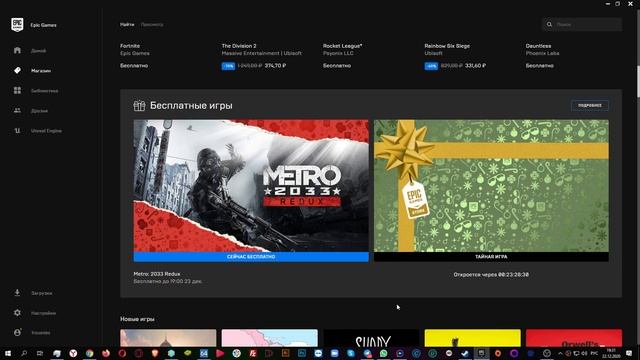Open the Downloads arrow icon
The height and width of the screenshot is (360, 640).
click(17, 293)
